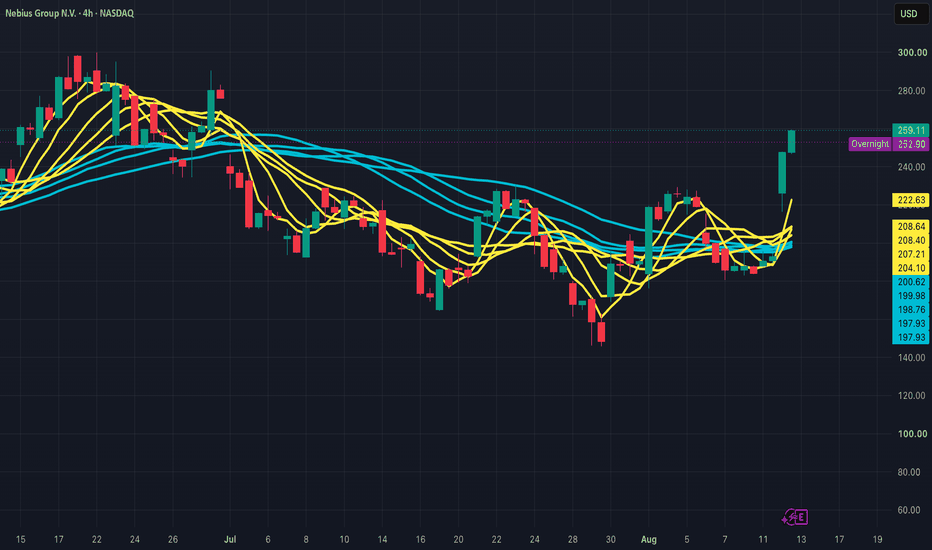This screenshot has height=550, width=932.
Task: Click the 140.00 price axis level
Action: [912, 357]
